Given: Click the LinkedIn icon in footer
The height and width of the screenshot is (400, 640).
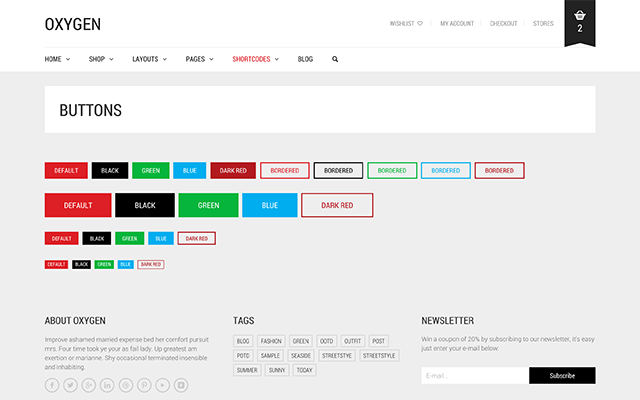Looking at the screenshot, I should click(x=107, y=385).
